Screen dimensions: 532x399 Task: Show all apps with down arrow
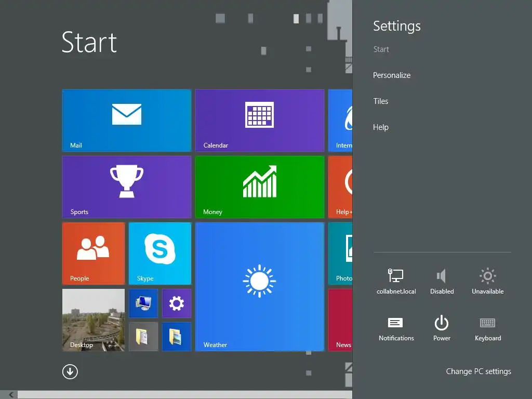[x=70, y=371]
